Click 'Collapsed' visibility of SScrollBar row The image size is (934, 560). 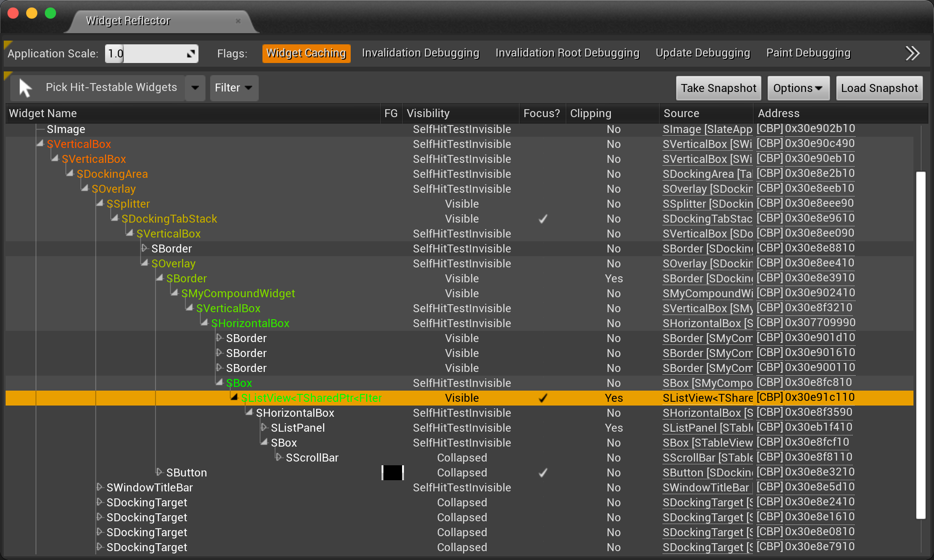click(x=462, y=458)
